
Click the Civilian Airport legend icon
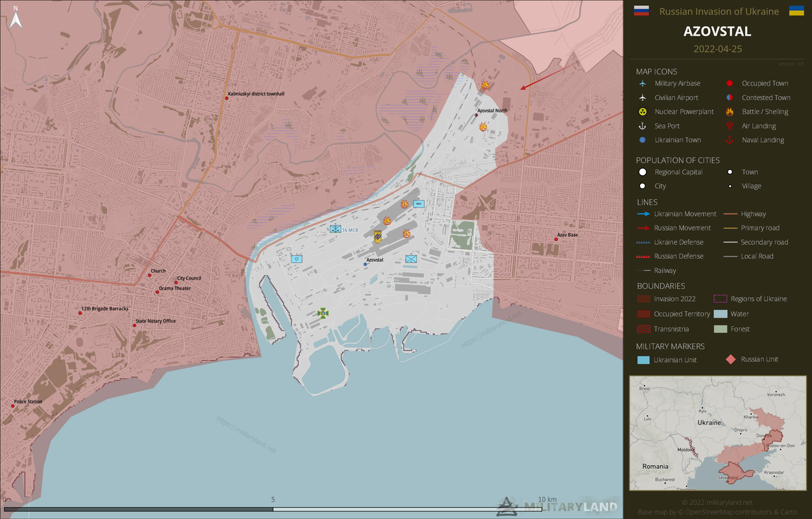(x=643, y=98)
